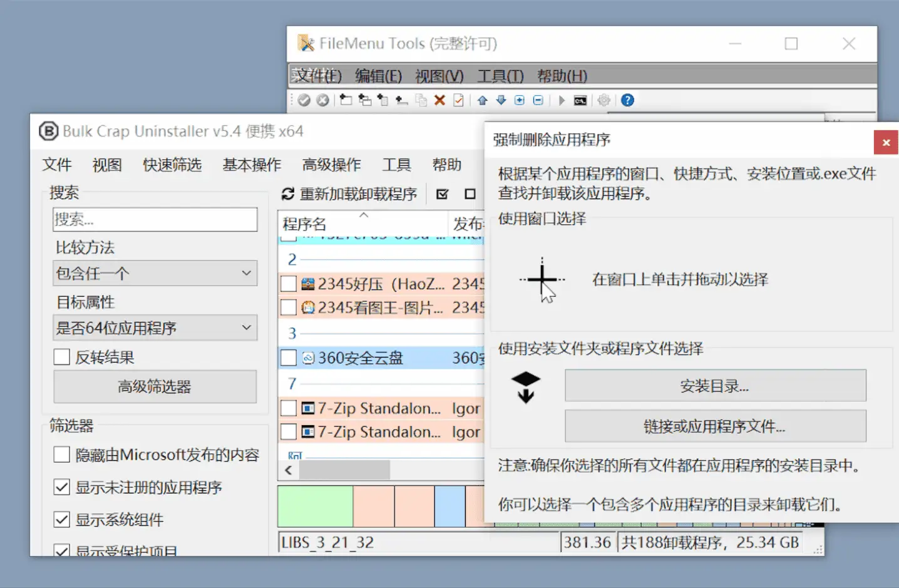This screenshot has width=899, height=588.
Task: Click the layered down arrow install icon
Action: (x=525, y=387)
